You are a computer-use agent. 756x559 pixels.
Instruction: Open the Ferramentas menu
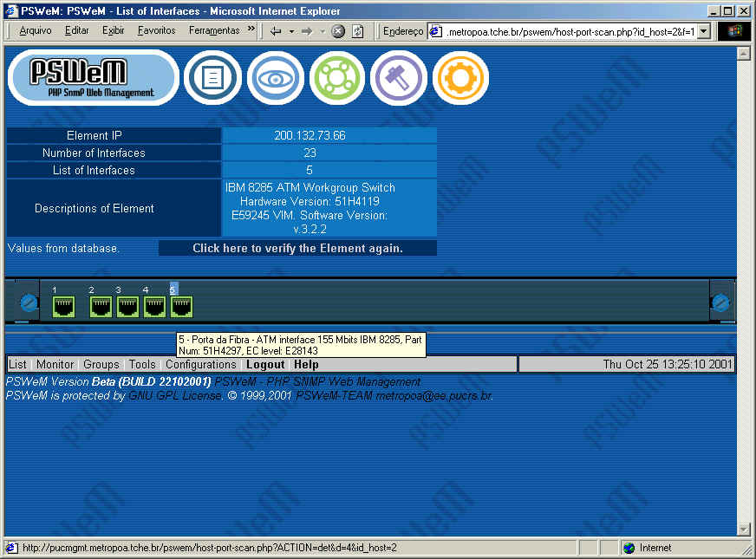(x=213, y=30)
